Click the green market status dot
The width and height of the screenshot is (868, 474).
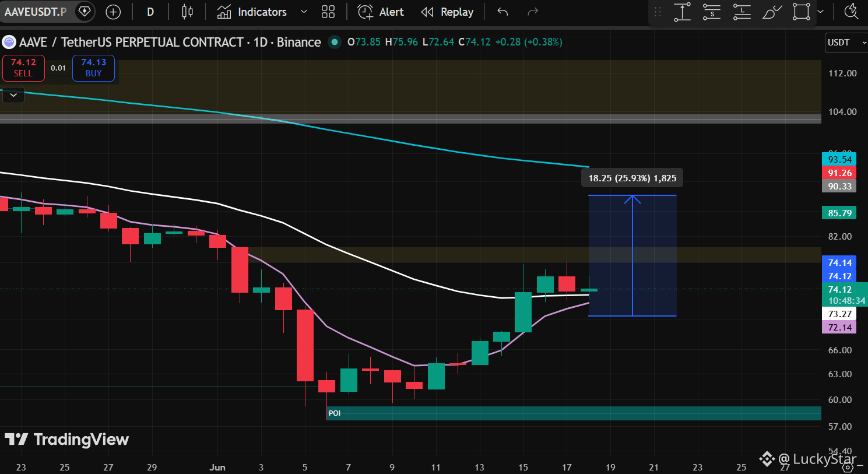tap(334, 42)
